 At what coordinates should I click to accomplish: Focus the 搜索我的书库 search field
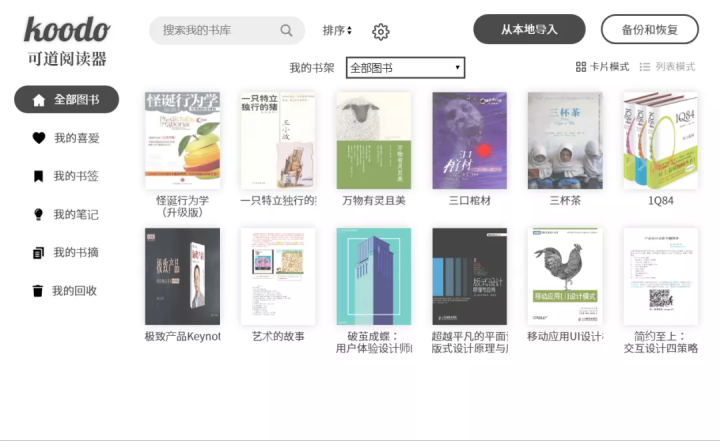[227, 30]
